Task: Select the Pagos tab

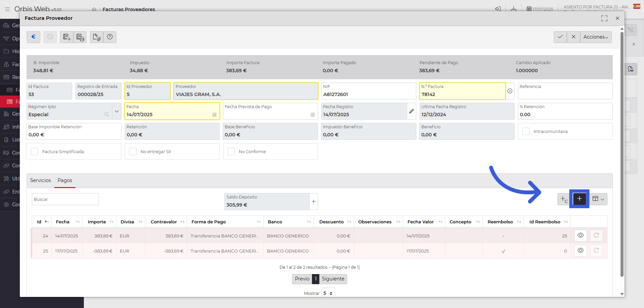Action: [x=65, y=180]
